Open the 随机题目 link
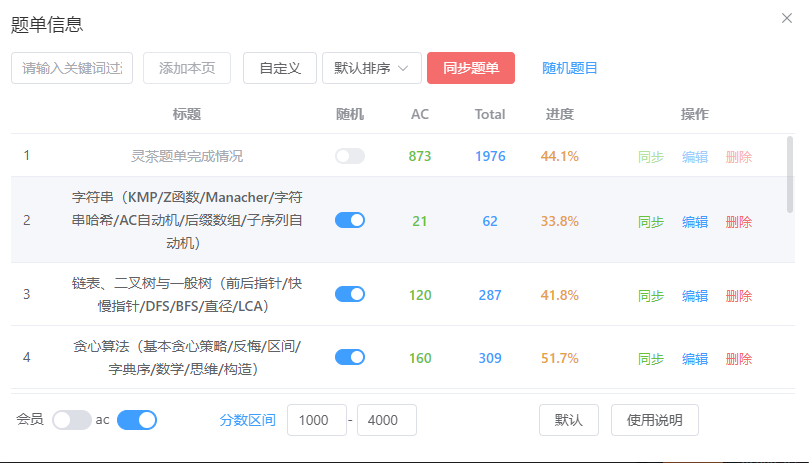Screen dimensions: 809x463 [570, 68]
